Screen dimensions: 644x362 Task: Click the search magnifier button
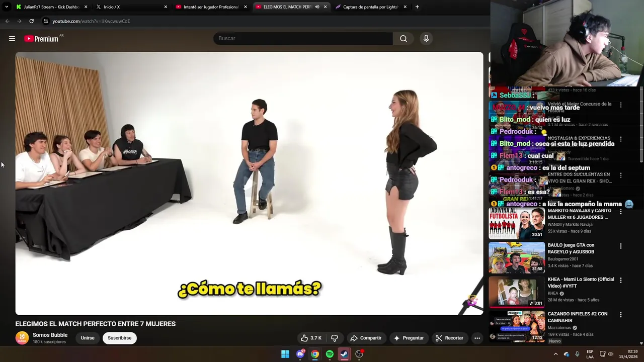pos(404,39)
